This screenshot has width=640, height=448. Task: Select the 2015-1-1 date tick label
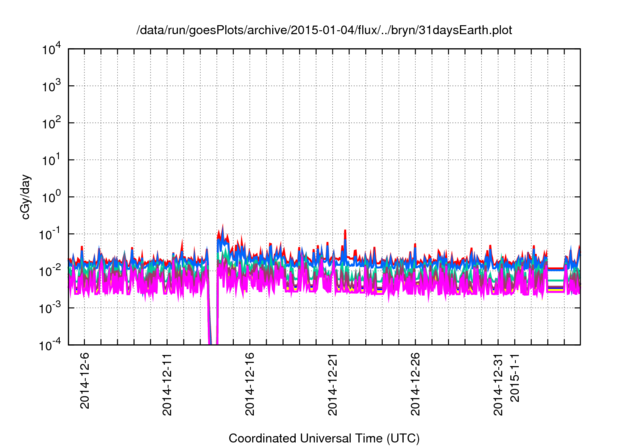click(x=516, y=380)
